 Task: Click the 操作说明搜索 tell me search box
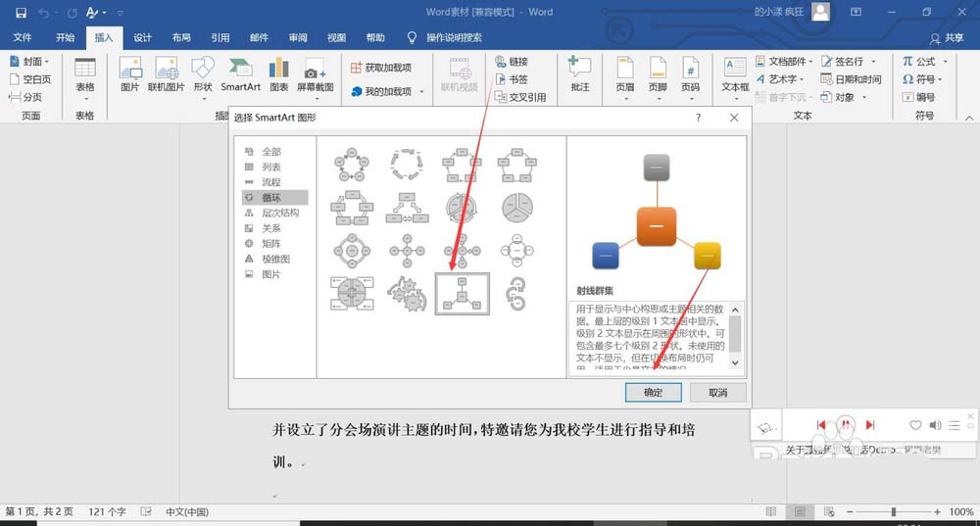point(455,37)
